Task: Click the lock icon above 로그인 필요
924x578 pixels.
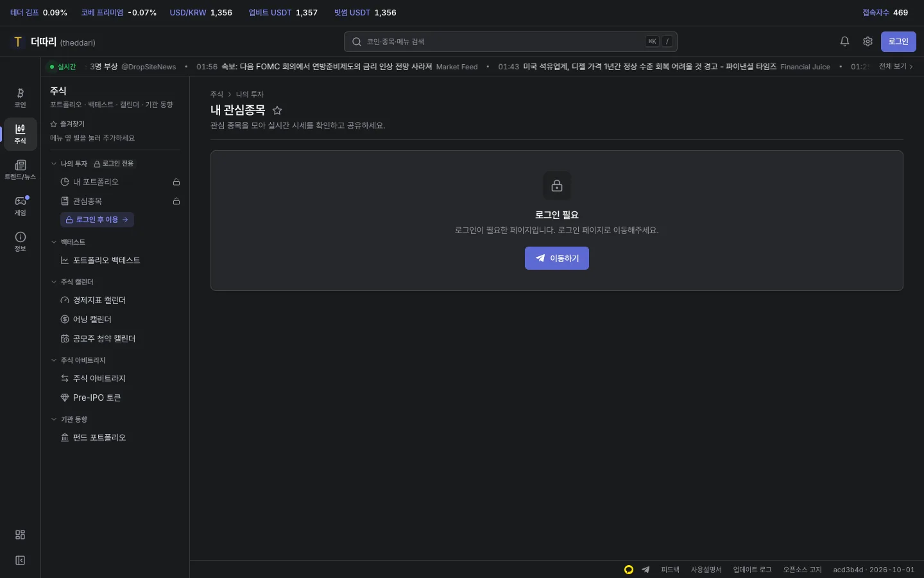Action: 557,186
